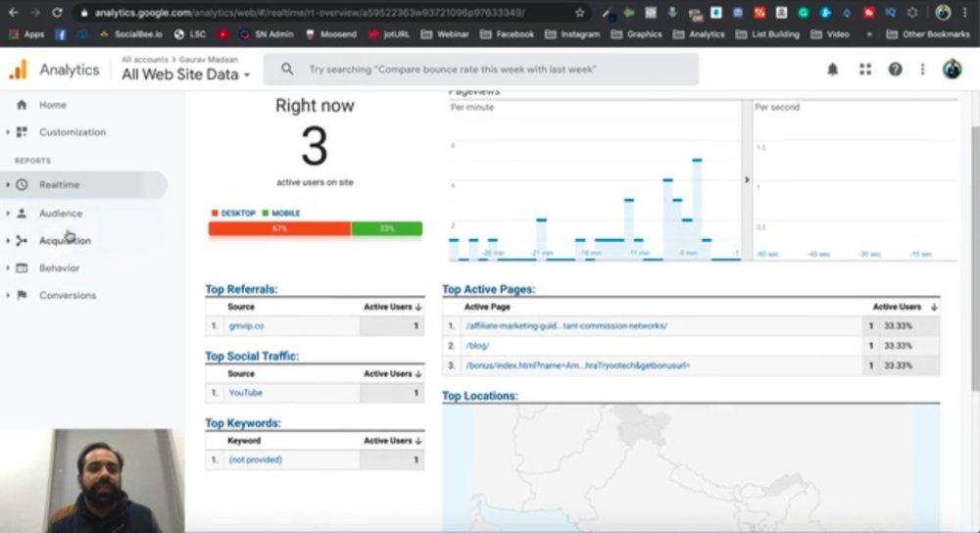Open the Top Keywords heading link
This screenshot has width=980, height=533.
point(243,423)
